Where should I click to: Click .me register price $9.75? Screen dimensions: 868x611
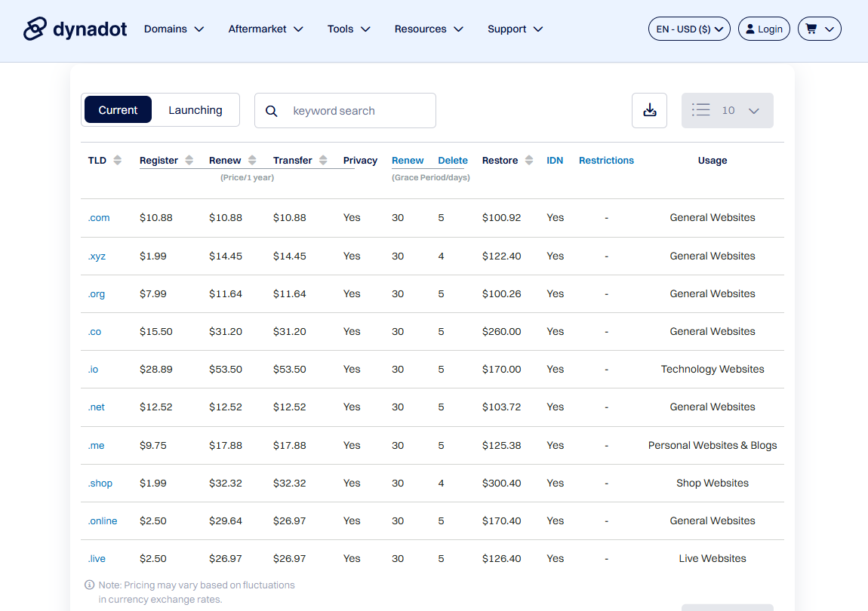coord(152,445)
